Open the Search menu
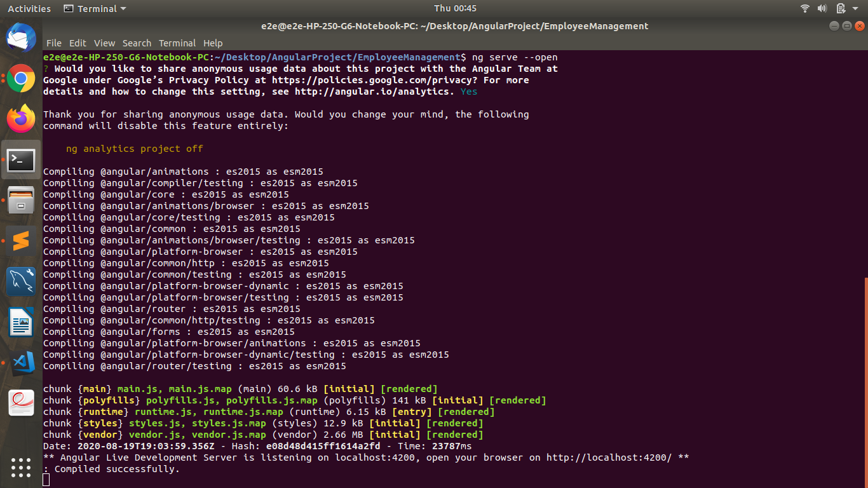Screen dimensions: 868x488 tap(137, 43)
